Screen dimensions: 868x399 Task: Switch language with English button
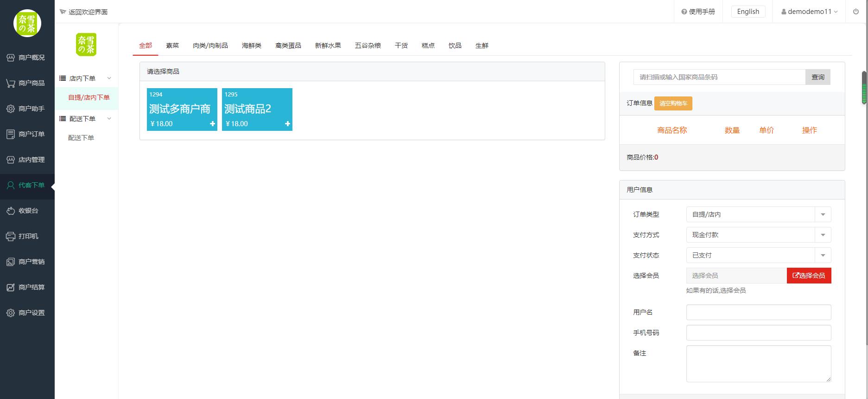(748, 12)
